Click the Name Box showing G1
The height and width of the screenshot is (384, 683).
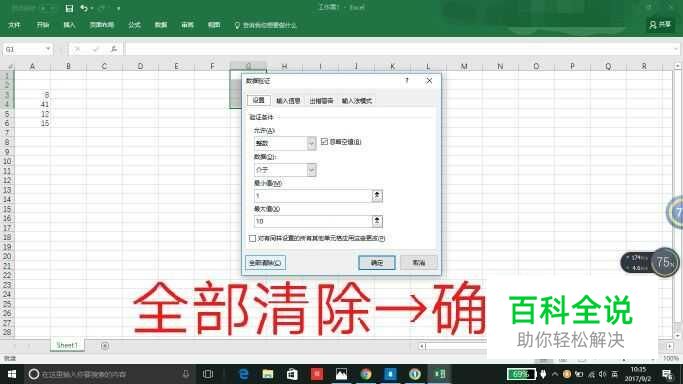(x=24, y=49)
